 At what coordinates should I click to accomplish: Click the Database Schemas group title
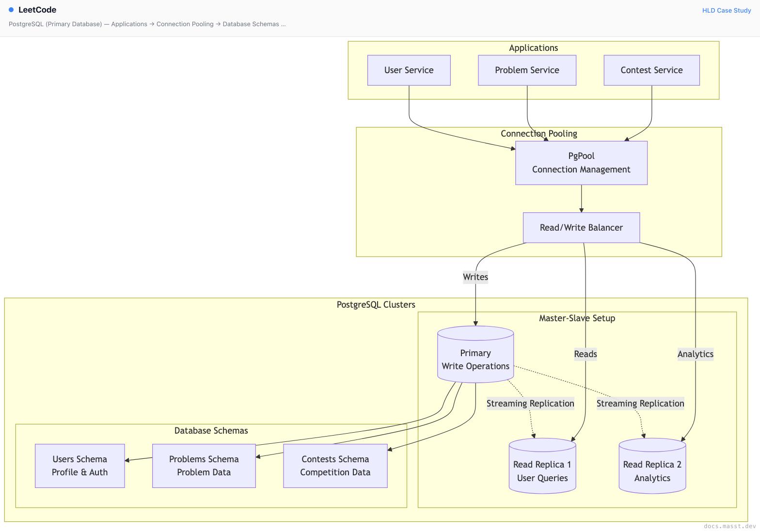coord(211,431)
